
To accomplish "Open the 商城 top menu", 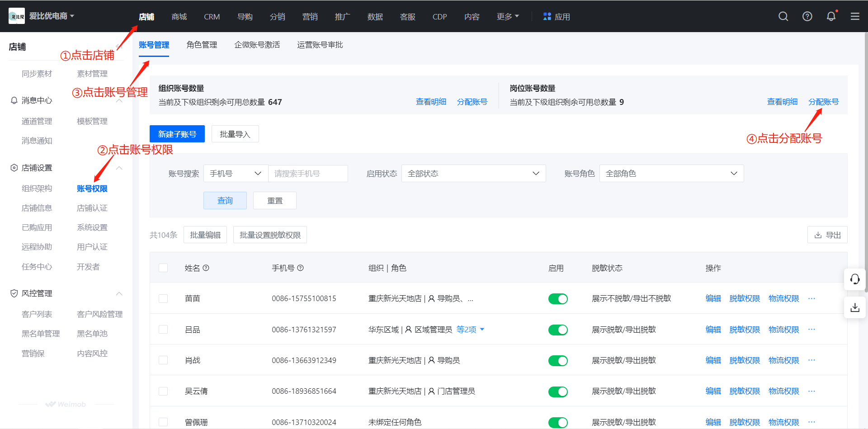I will [179, 17].
